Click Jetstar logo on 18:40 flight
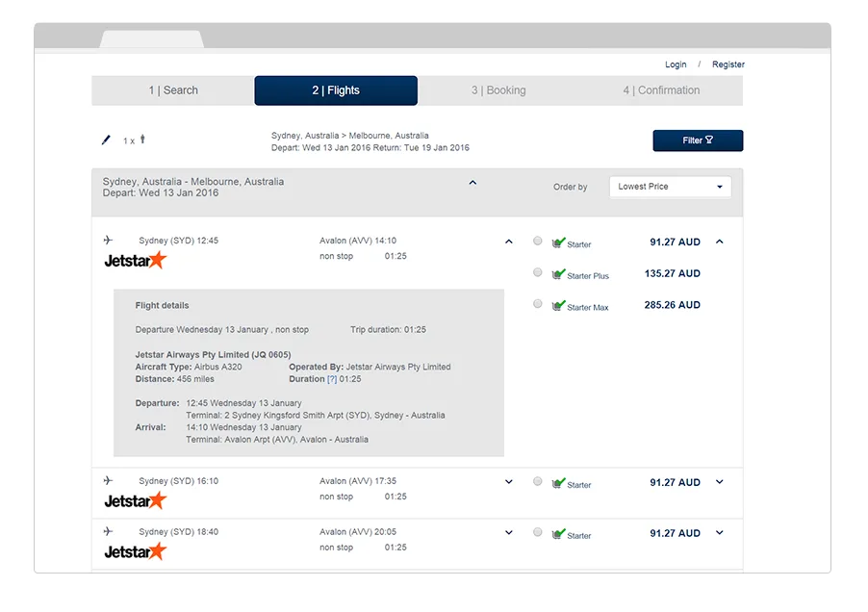 coord(136,551)
